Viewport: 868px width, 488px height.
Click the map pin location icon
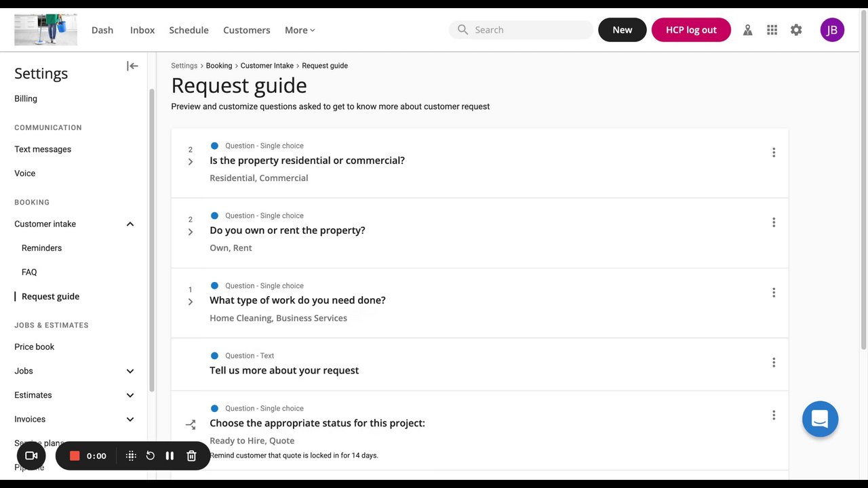click(747, 30)
